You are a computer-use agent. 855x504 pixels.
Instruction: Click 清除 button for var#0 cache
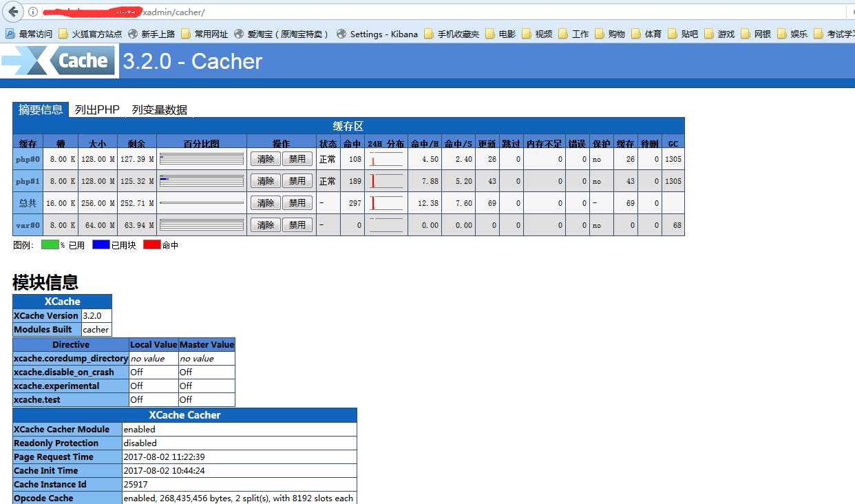tap(265, 225)
